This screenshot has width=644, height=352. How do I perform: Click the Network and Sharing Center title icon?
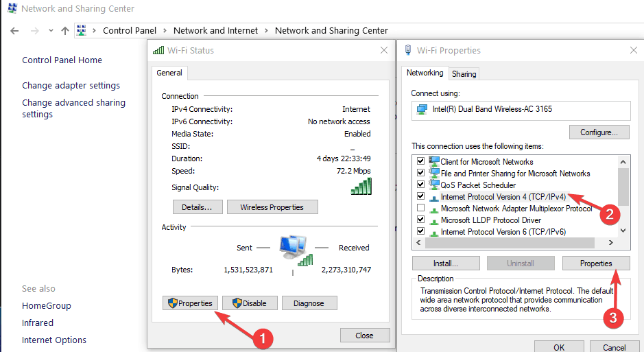[x=12, y=8]
